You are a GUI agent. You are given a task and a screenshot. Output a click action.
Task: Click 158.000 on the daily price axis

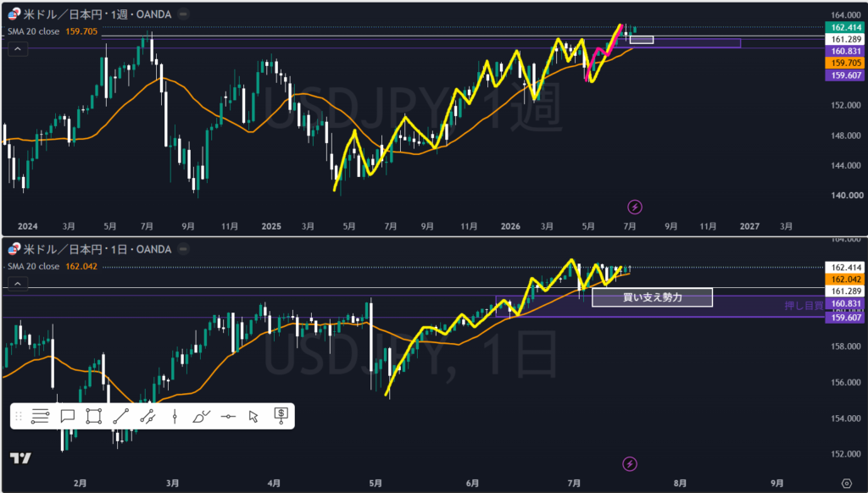coord(847,346)
